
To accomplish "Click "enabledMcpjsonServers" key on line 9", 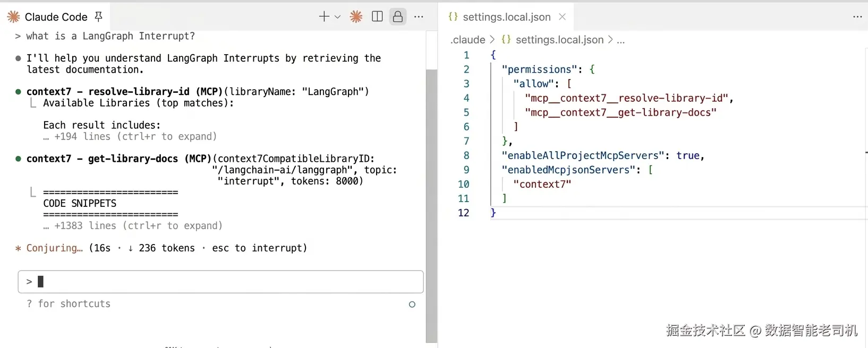I will (568, 170).
